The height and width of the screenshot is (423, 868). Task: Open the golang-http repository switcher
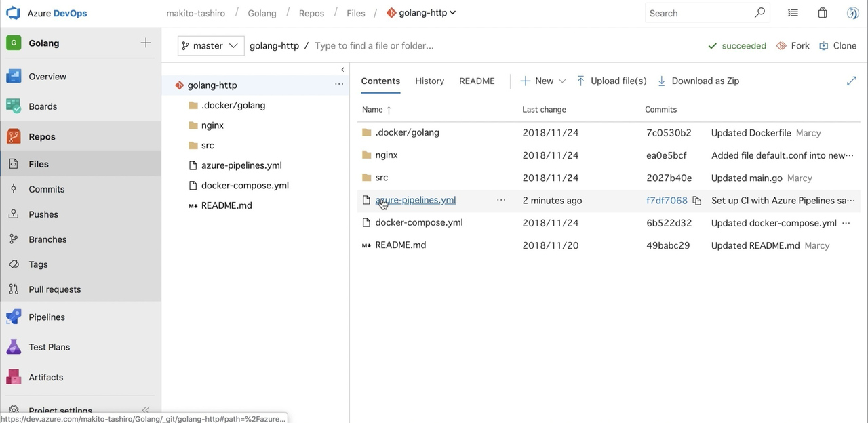(x=420, y=12)
